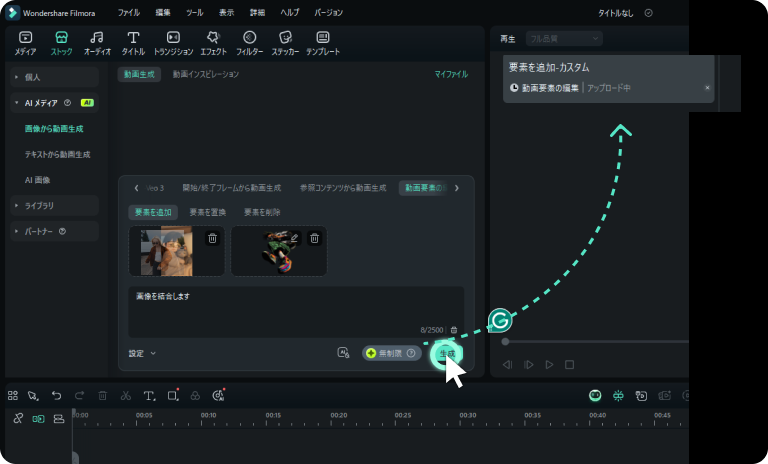
Task: Select the タイトル (Titles) tool icon
Action: click(x=133, y=42)
